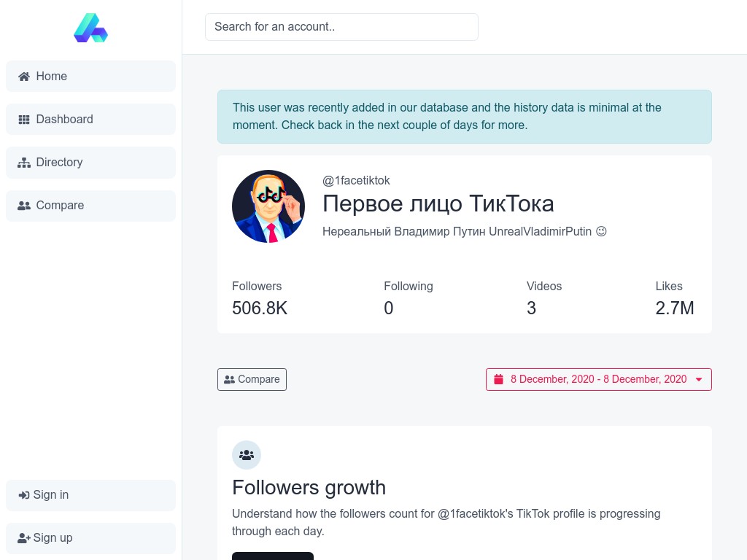
Task: Click the Directory sitemap icon
Action: pyautogui.click(x=24, y=163)
